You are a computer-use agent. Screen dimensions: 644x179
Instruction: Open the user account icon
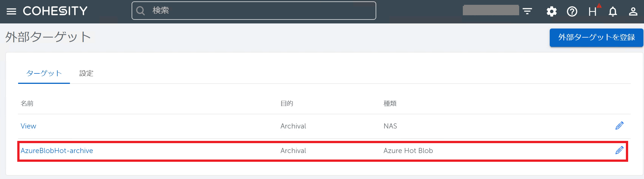pos(633,11)
